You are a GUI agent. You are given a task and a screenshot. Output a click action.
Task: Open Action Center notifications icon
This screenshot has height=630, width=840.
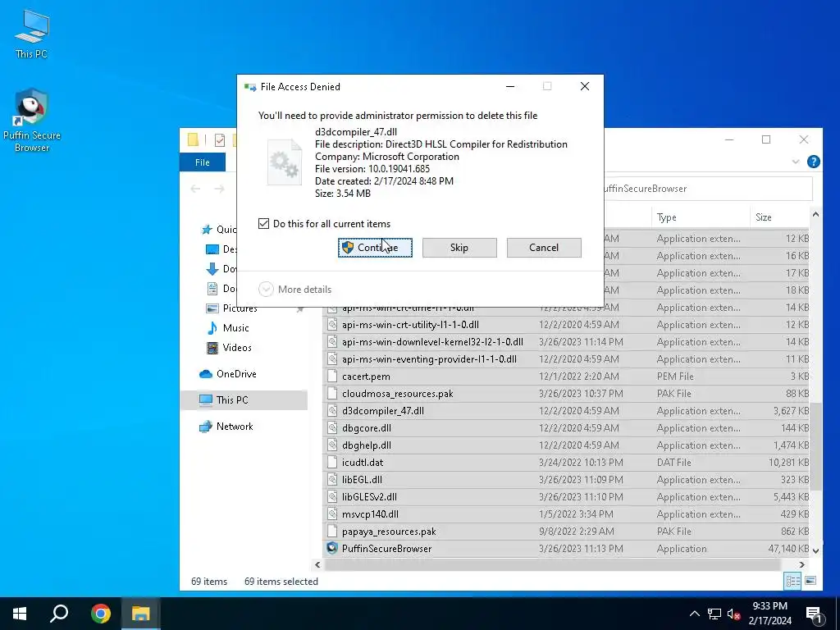pyautogui.click(x=815, y=614)
